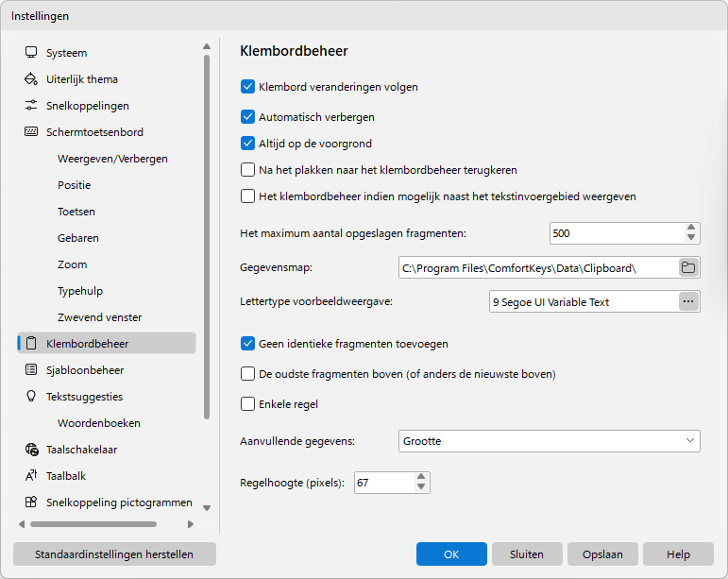The height and width of the screenshot is (579, 728).
Task: Click Opslaan to save settings
Action: [602, 553]
